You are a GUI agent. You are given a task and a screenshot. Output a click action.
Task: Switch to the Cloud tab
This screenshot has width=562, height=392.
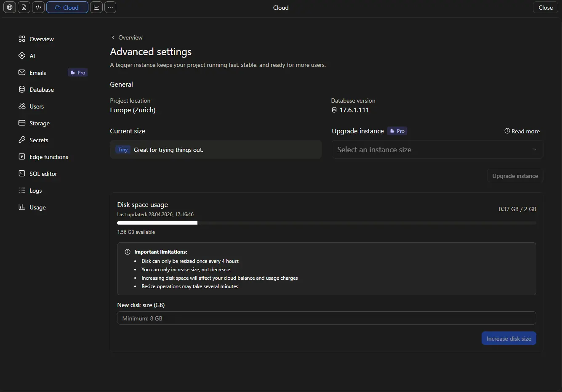(x=67, y=7)
